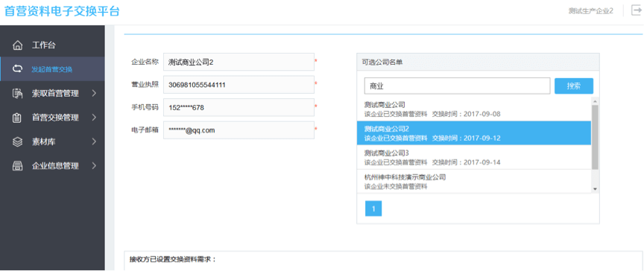Expand the chevron next to 首营交换管理
Image resolution: width=644 pixels, height=271 pixels.
coord(94,118)
